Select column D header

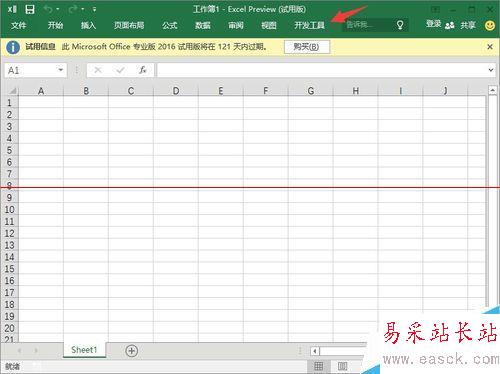(x=176, y=91)
